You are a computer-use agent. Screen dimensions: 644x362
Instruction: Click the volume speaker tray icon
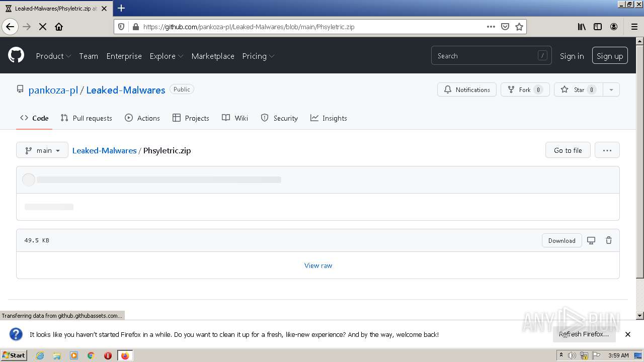coord(572,355)
